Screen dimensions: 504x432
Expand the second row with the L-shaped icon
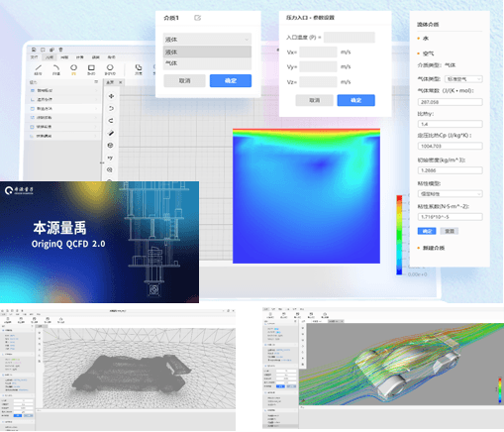pos(64,99)
